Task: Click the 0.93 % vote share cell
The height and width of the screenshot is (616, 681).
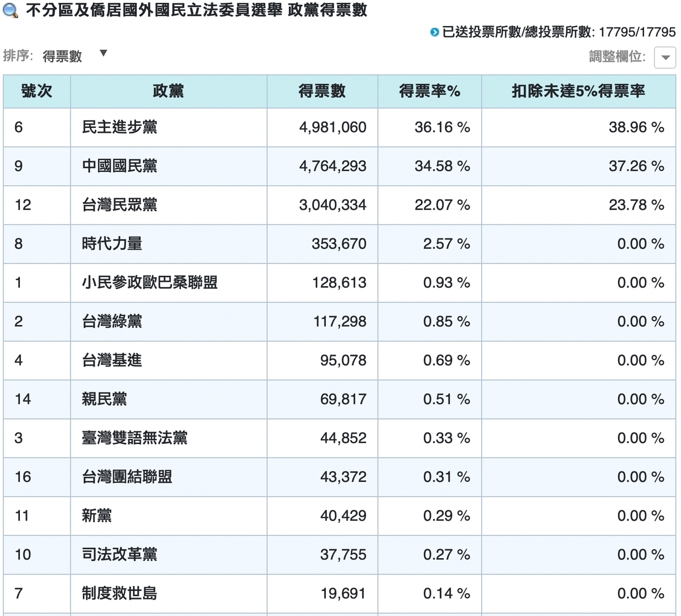Action: point(430,283)
